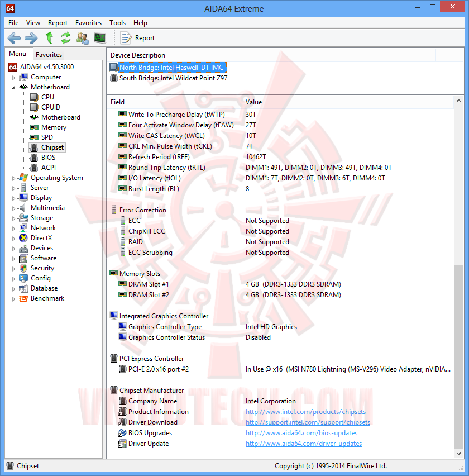469x476 pixels.
Task: Open the Report menu
Action: click(x=58, y=23)
